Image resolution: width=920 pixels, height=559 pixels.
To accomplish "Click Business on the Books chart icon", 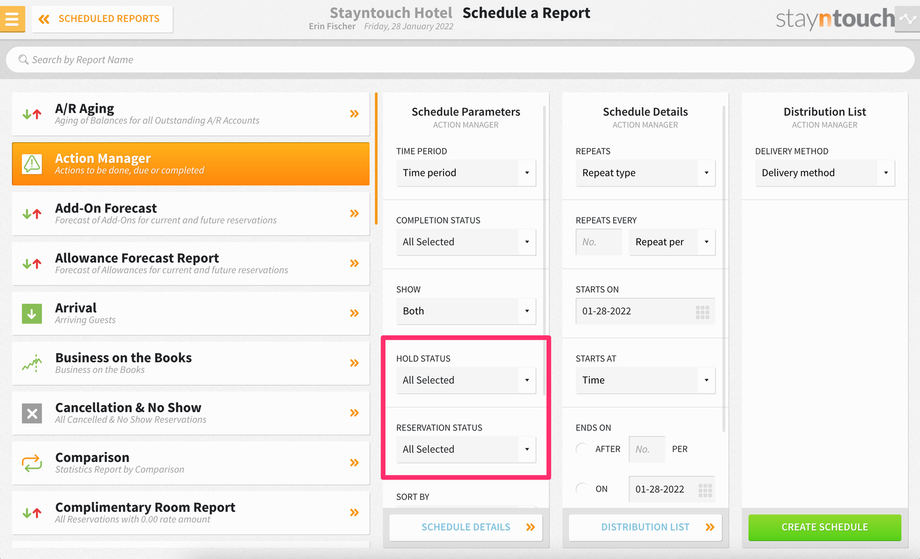I will [32, 363].
